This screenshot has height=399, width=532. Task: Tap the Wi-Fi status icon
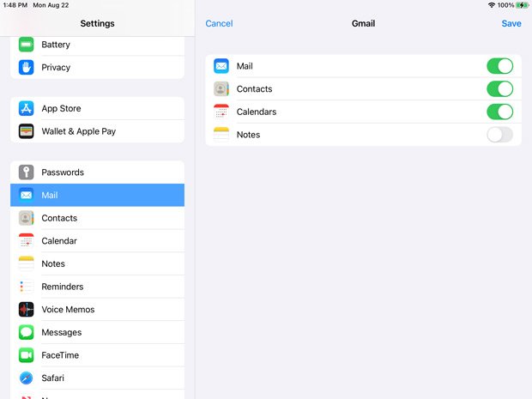[492, 5]
